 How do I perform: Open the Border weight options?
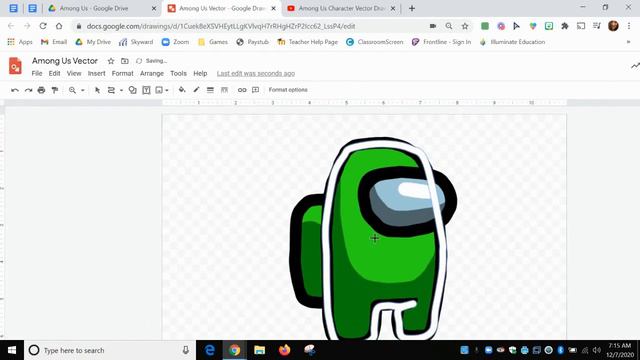[x=210, y=90]
